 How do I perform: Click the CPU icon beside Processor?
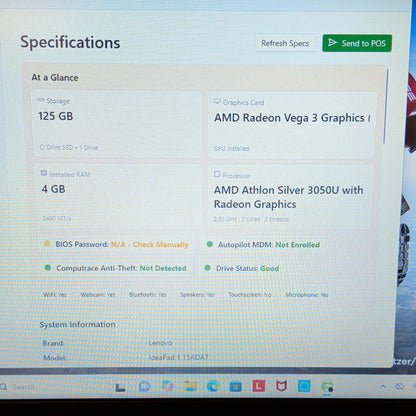[217, 174]
